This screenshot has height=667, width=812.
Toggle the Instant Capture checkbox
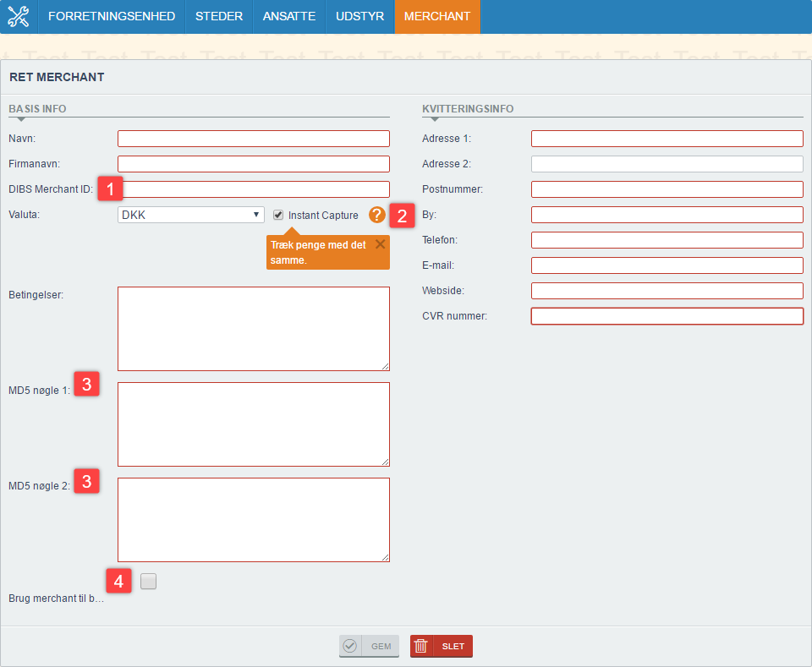pos(278,215)
